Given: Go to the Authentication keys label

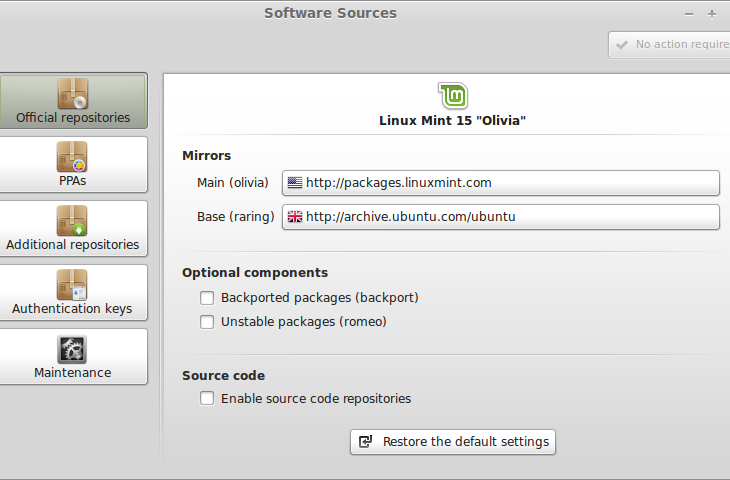Looking at the screenshot, I should [72, 308].
